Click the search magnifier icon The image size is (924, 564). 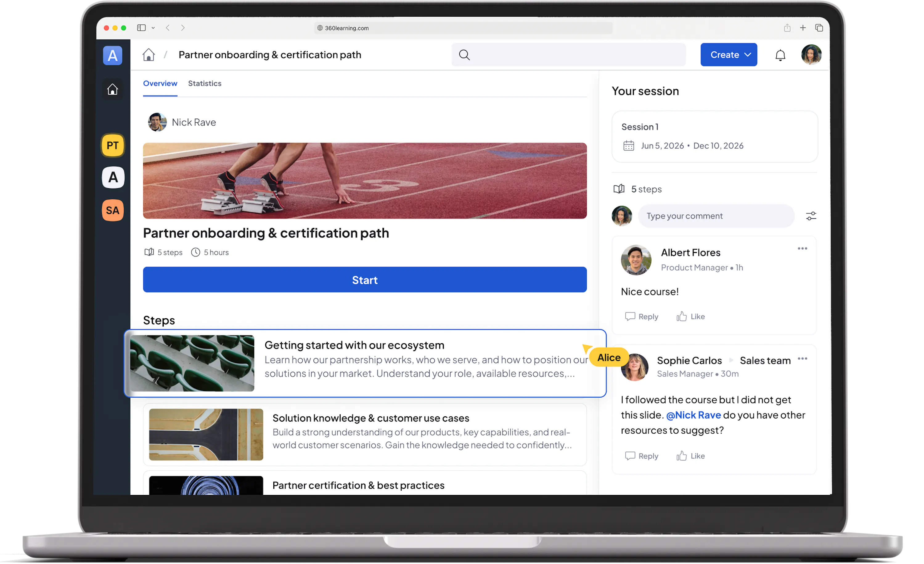click(464, 55)
